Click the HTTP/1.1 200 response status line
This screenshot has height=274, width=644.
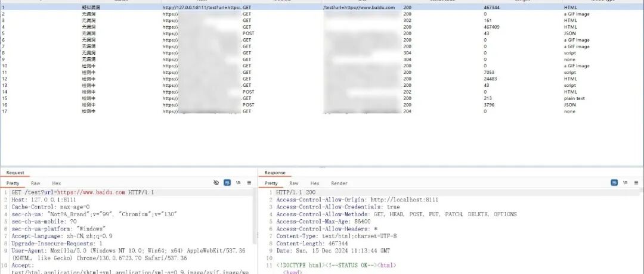coord(296,192)
